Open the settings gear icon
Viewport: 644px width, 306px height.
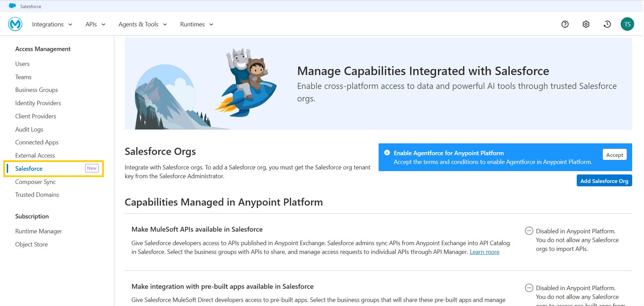click(x=586, y=24)
